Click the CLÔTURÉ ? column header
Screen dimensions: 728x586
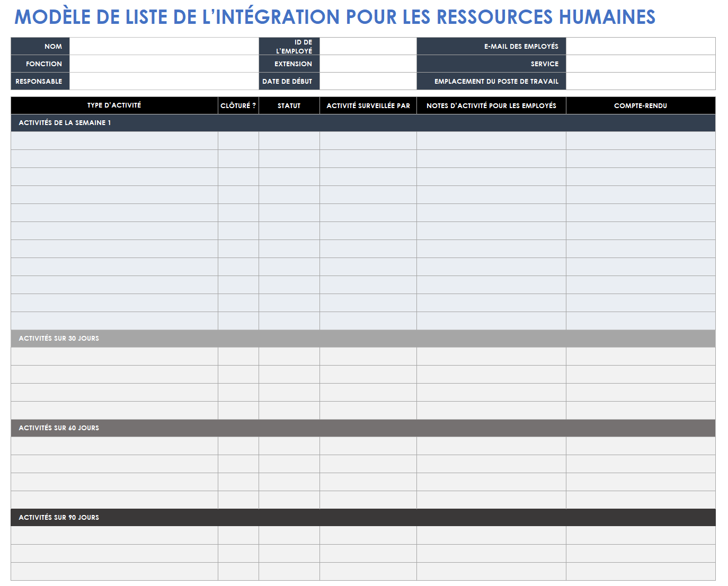point(238,105)
